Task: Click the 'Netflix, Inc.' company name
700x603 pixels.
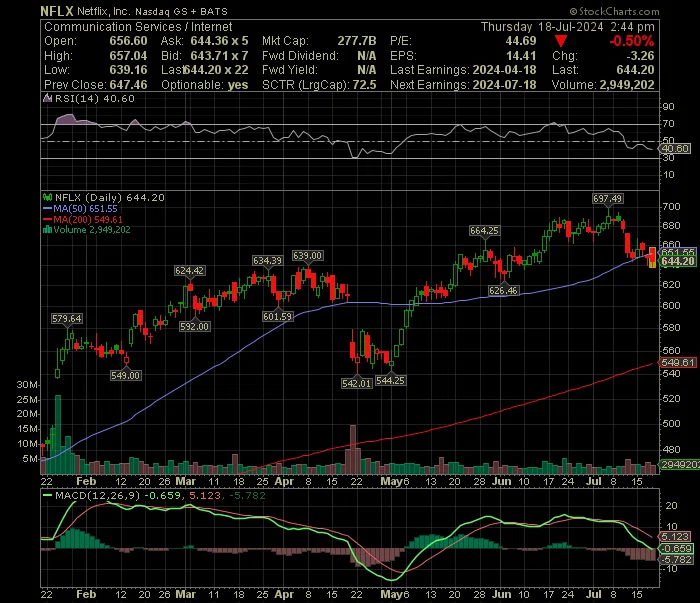Action: click(103, 12)
